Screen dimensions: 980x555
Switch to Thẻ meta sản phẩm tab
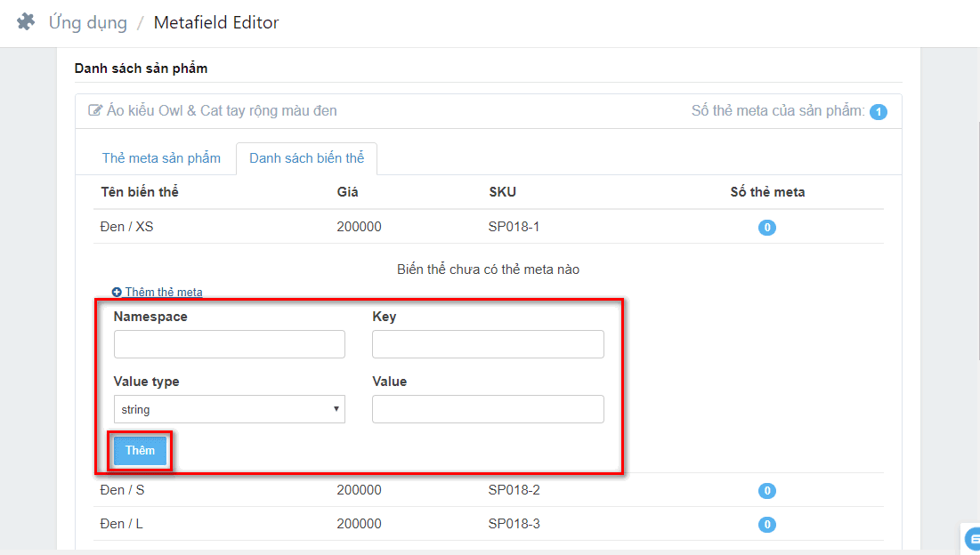161,158
